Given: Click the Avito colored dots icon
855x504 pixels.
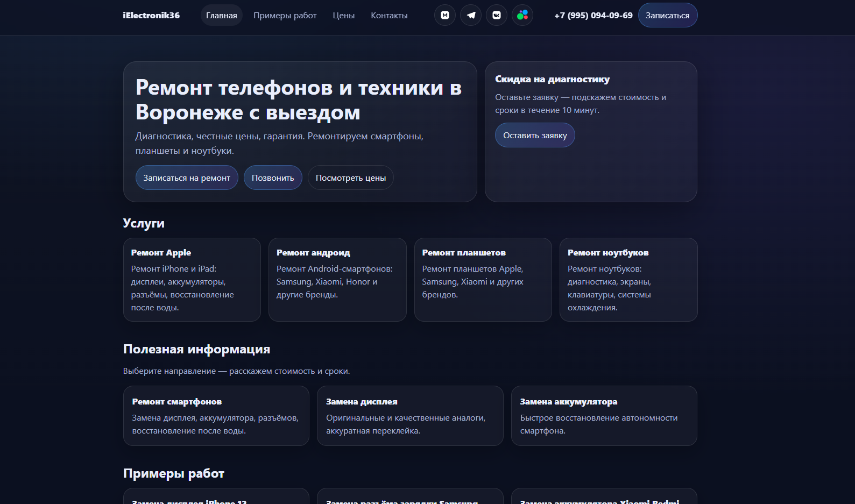Looking at the screenshot, I should pyautogui.click(x=522, y=15).
